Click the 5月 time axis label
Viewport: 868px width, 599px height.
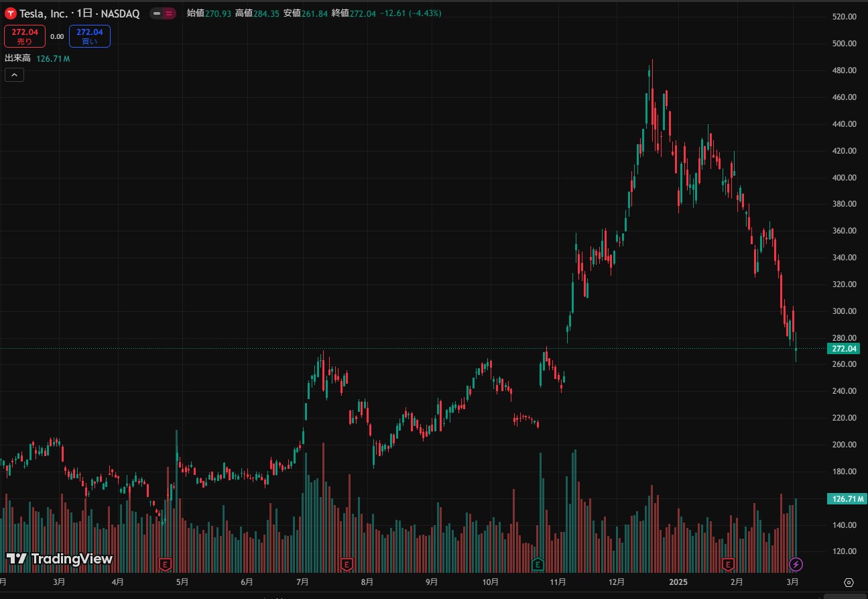click(182, 582)
